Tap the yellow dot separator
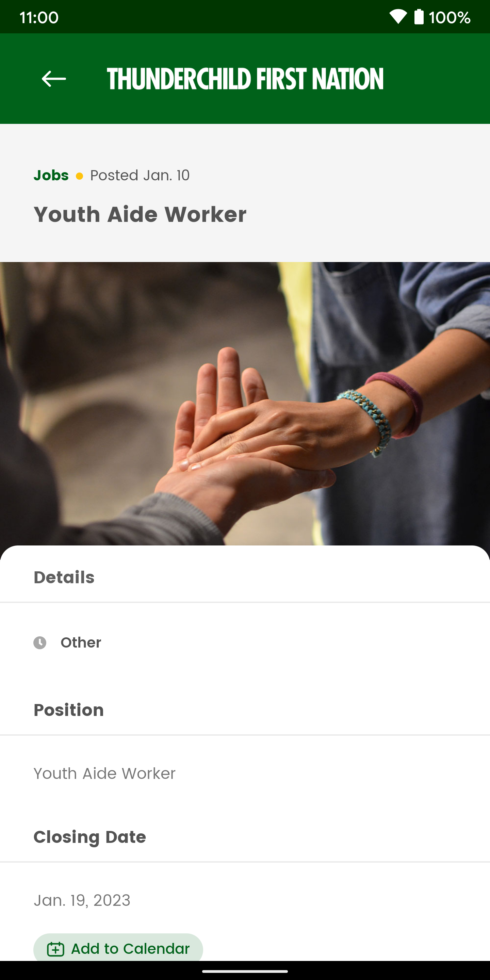Screen dimensions: 490x980 pos(80,176)
